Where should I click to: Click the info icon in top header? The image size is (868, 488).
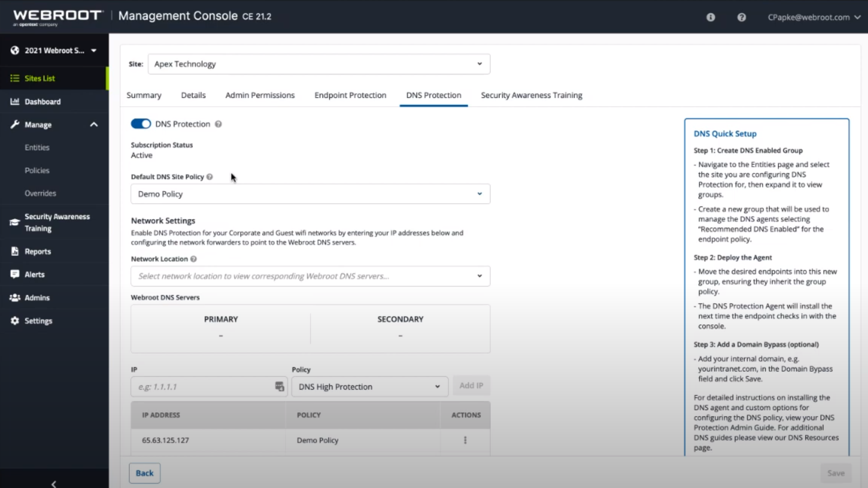[x=710, y=17]
